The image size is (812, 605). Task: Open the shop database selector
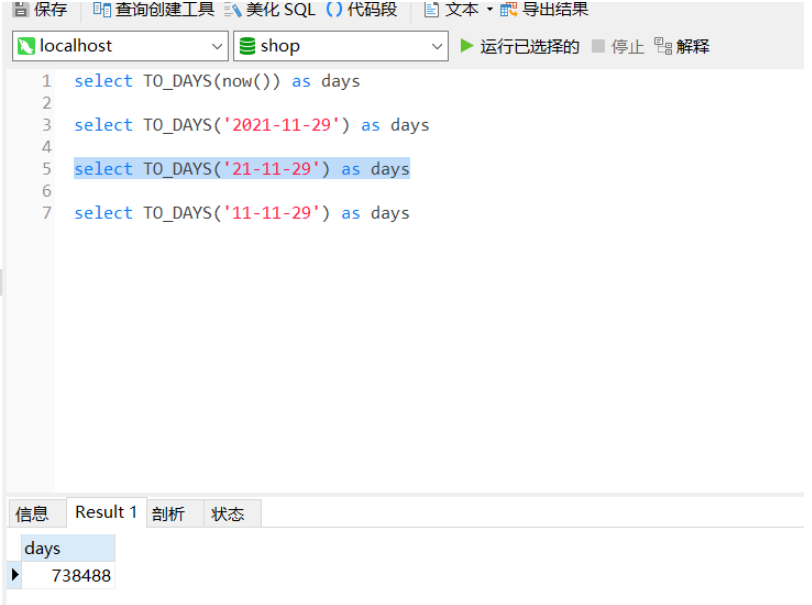tap(437, 46)
